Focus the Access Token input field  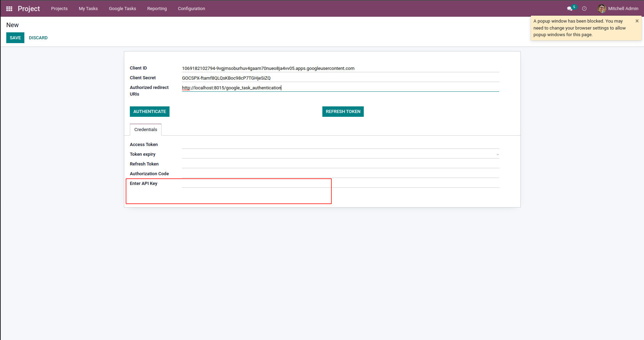click(x=340, y=145)
